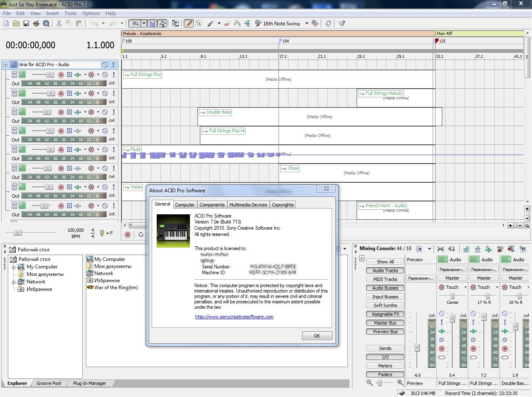Mute track 6 in track list
532x397 pixels.
[x=105, y=150]
